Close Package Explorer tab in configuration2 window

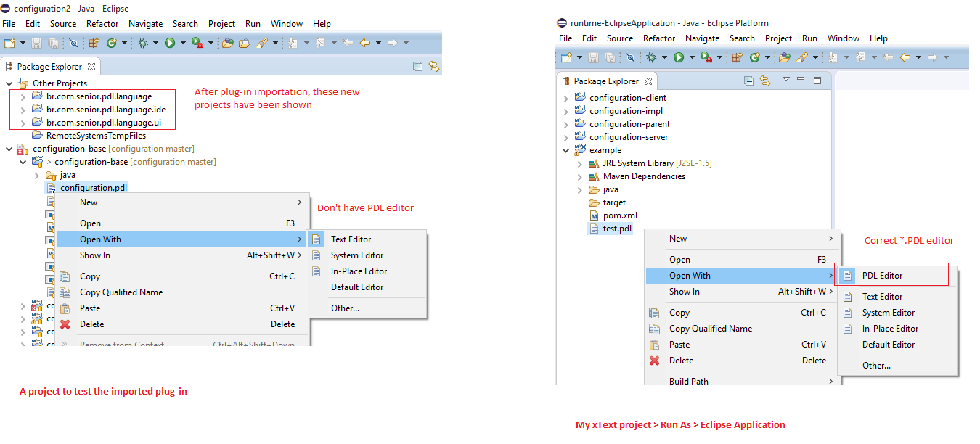coord(91,66)
